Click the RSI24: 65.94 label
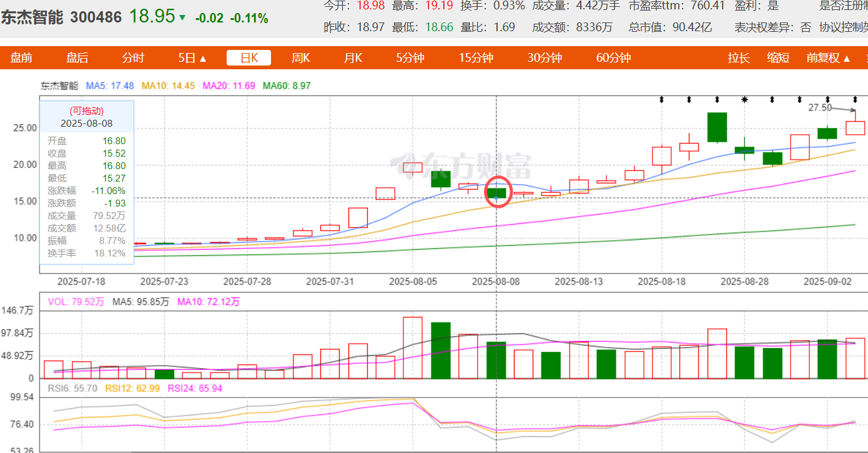The height and width of the screenshot is (453, 868). [x=194, y=388]
